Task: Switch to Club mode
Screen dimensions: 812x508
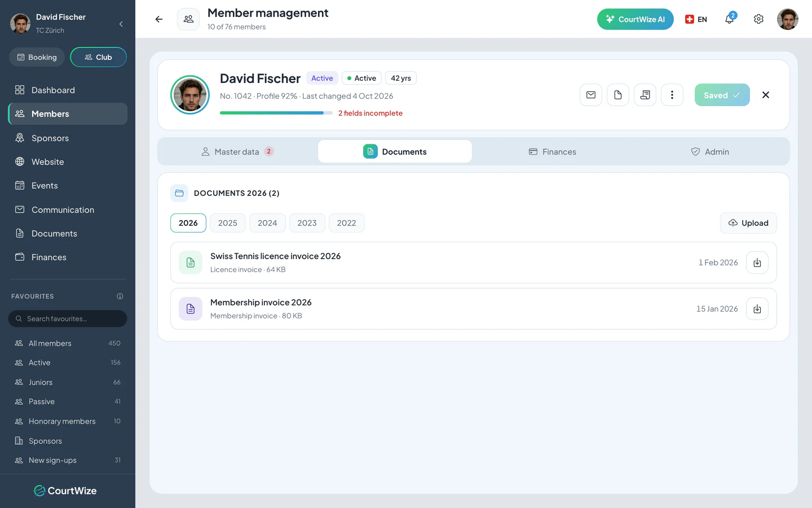Action: pos(98,57)
